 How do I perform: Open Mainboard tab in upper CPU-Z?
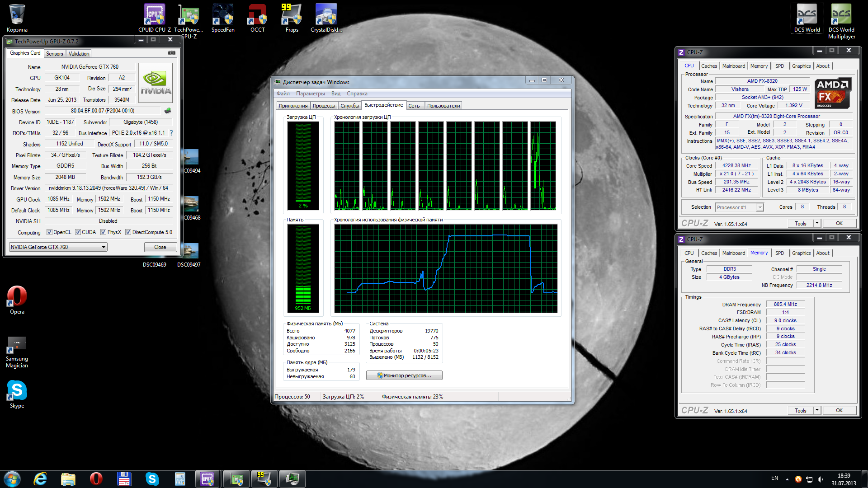point(733,66)
